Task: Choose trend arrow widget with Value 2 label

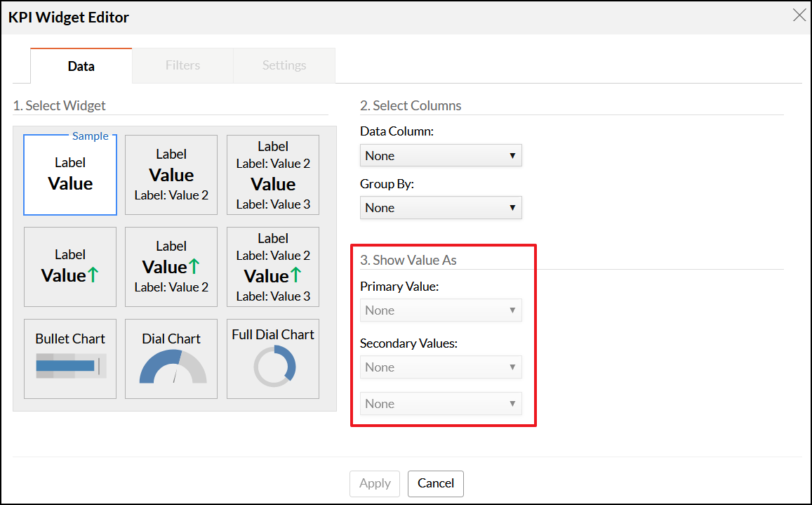Action: click(171, 267)
